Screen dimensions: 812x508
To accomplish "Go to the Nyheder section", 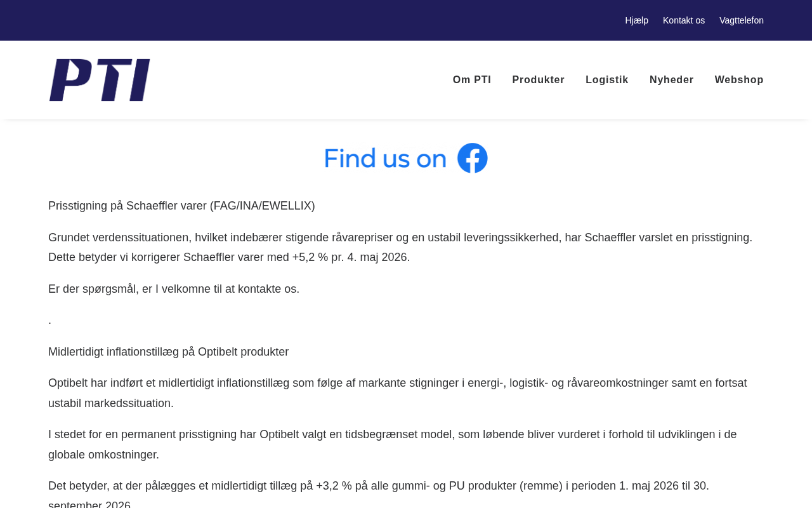I will coord(672,80).
